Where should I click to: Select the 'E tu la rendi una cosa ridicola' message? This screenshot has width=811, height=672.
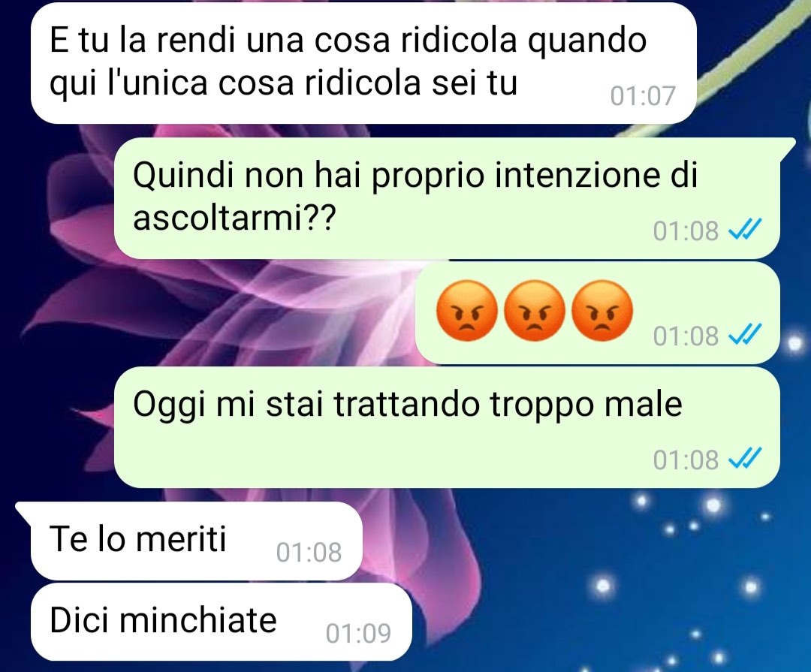[363, 62]
